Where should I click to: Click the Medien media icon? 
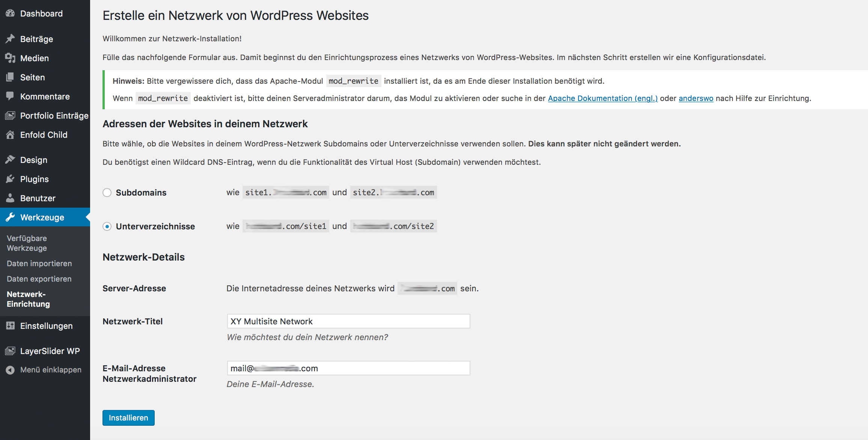click(10, 58)
